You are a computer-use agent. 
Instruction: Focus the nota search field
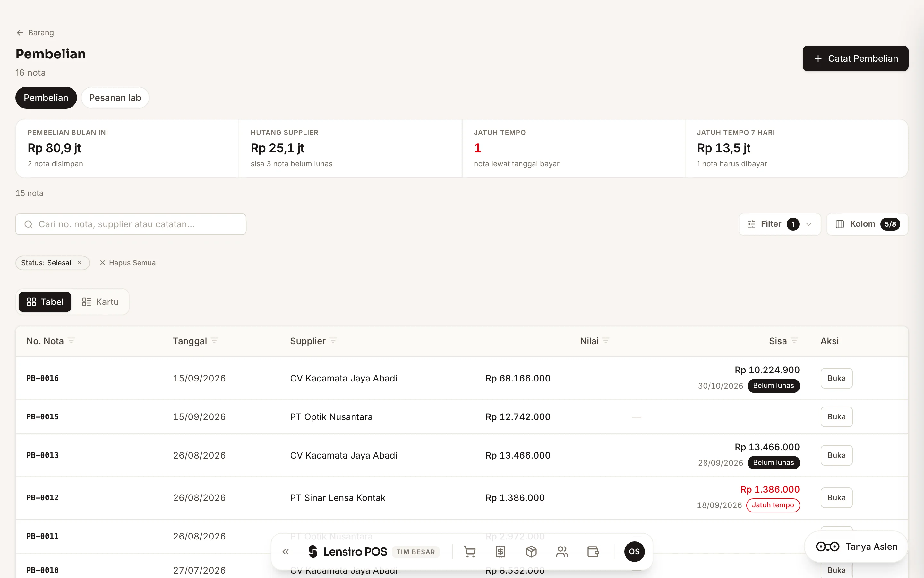click(131, 224)
